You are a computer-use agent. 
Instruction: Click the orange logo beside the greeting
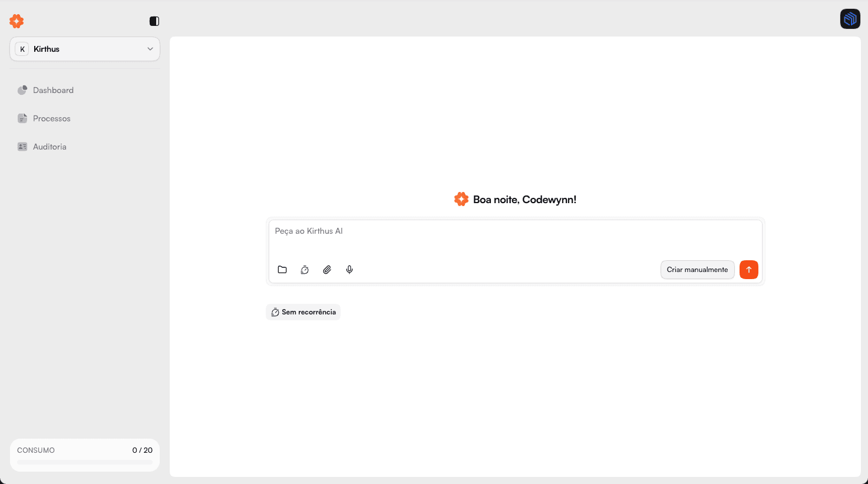pos(461,199)
